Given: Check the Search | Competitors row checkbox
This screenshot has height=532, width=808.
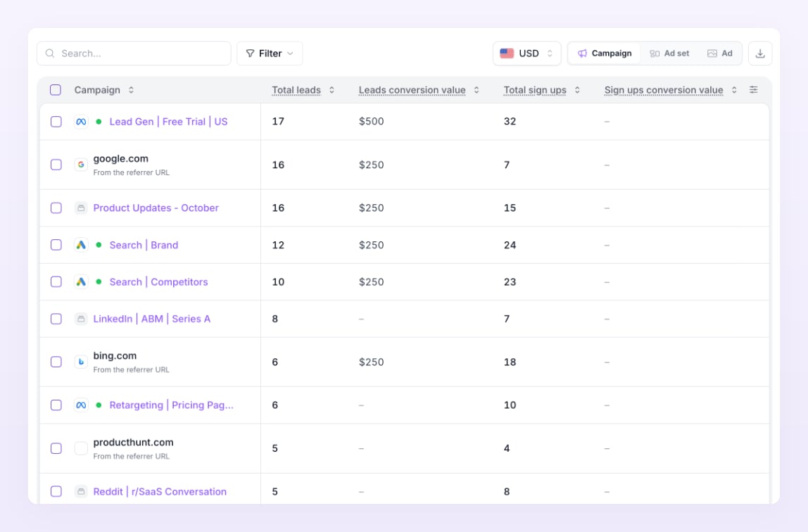Looking at the screenshot, I should pyautogui.click(x=56, y=282).
